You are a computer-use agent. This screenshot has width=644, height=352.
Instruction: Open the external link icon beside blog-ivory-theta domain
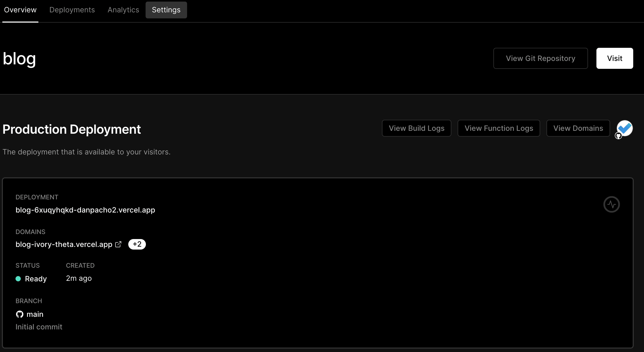[x=118, y=244]
